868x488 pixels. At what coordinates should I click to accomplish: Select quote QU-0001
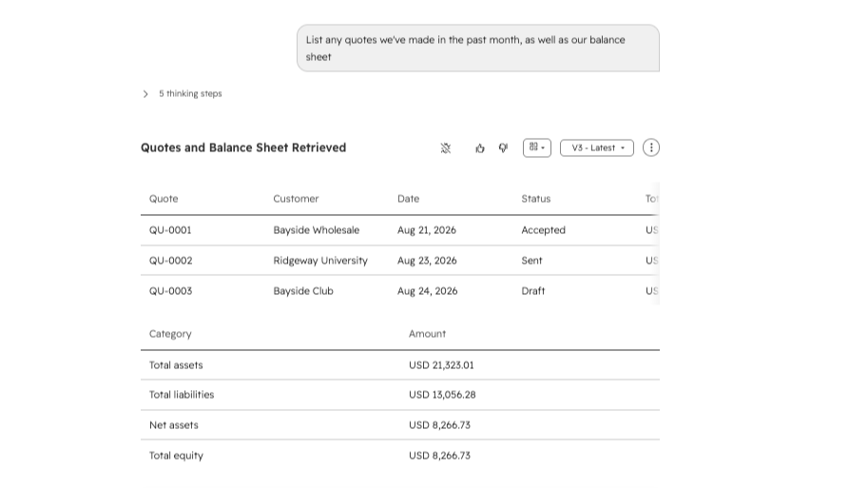(170, 230)
